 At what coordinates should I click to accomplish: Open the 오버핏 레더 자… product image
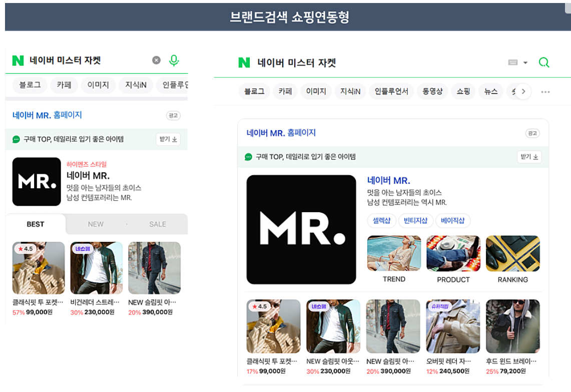(453, 326)
